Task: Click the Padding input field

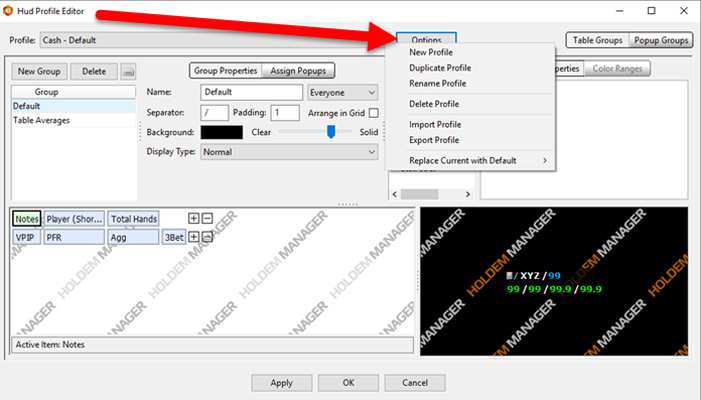Action: click(x=285, y=113)
